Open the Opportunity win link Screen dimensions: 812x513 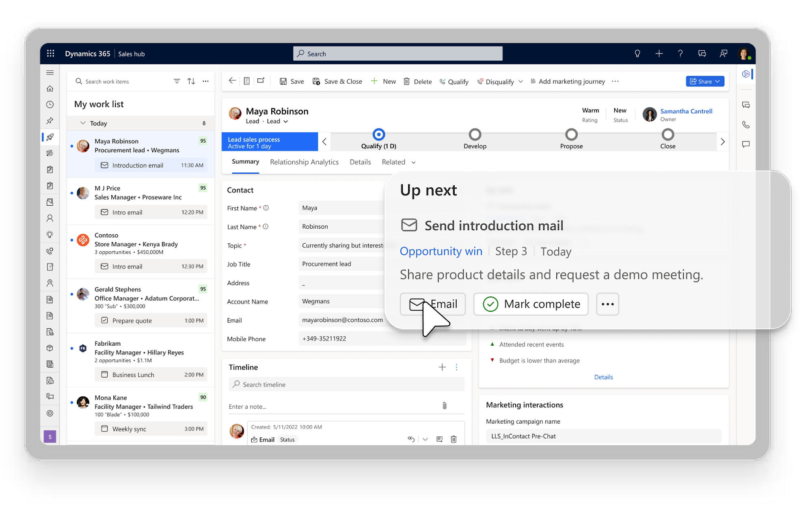441,251
